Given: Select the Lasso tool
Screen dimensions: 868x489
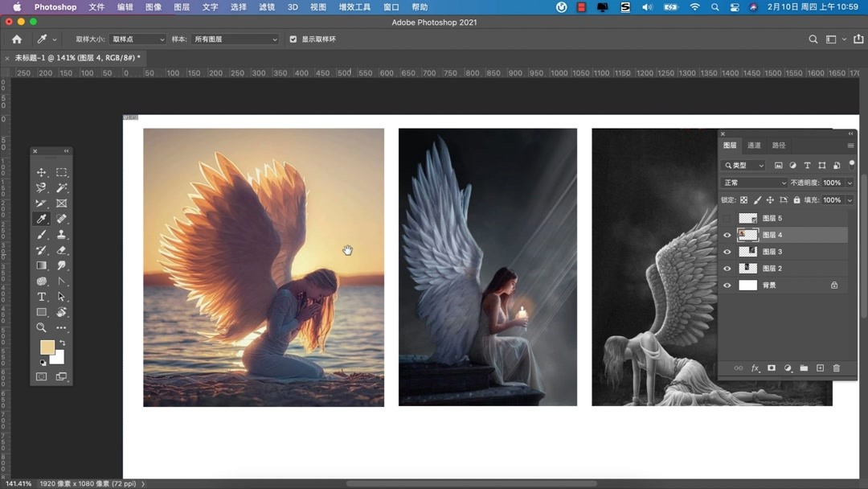Looking at the screenshot, I should click(43, 189).
